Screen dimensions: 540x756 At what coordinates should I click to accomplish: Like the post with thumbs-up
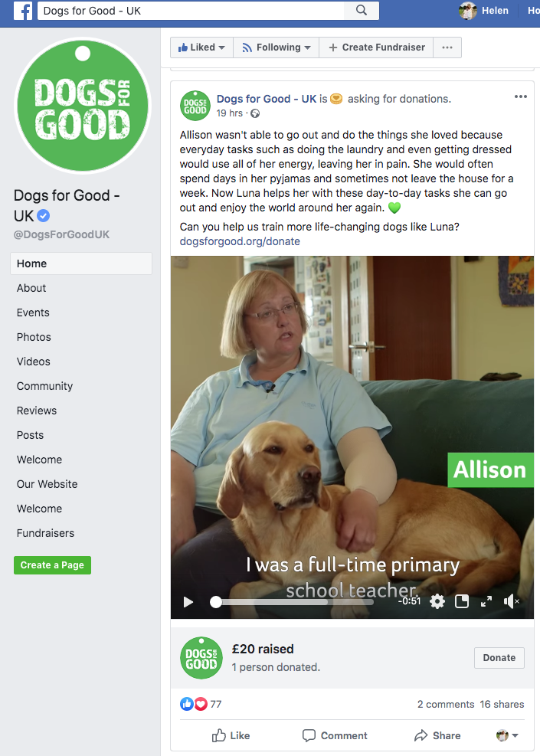[x=231, y=736]
